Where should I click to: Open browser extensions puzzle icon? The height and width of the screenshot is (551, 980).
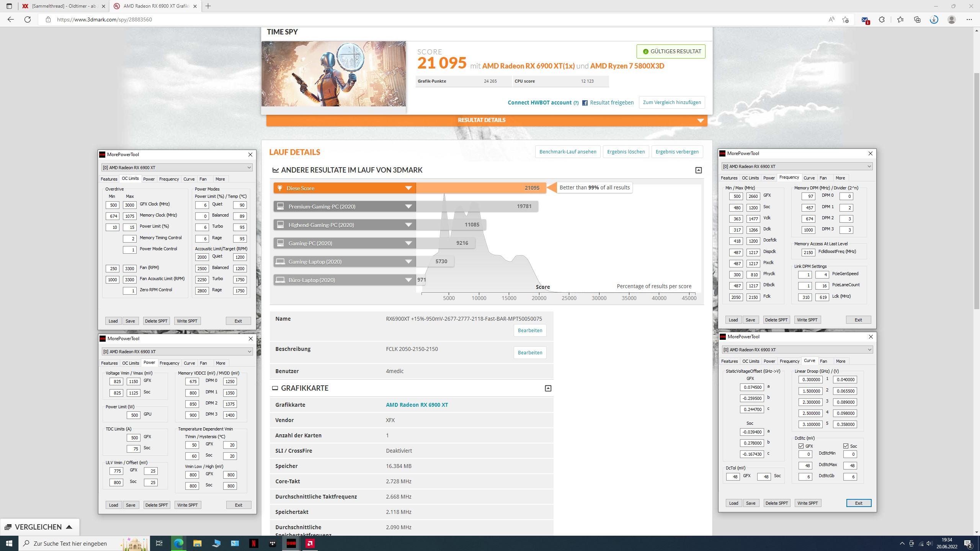tap(882, 20)
